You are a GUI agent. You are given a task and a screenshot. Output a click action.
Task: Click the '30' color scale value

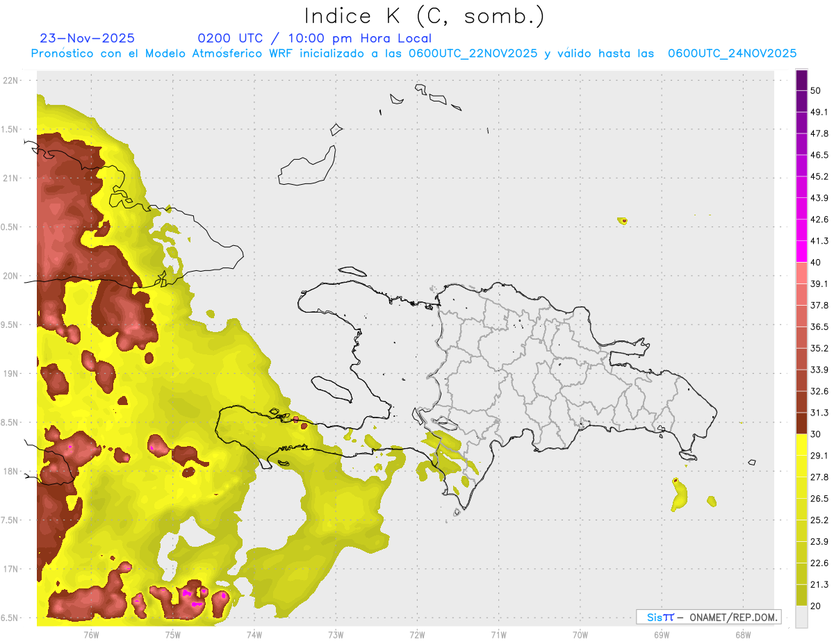pos(816,434)
